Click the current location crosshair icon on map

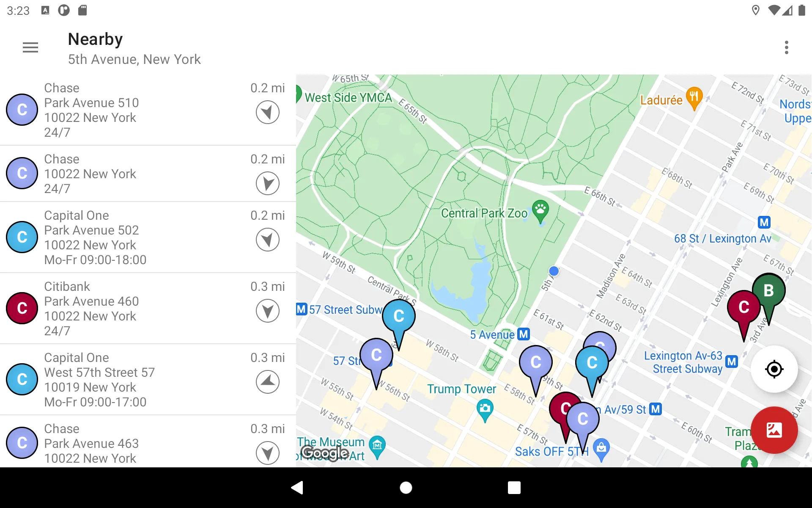tap(774, 369)
